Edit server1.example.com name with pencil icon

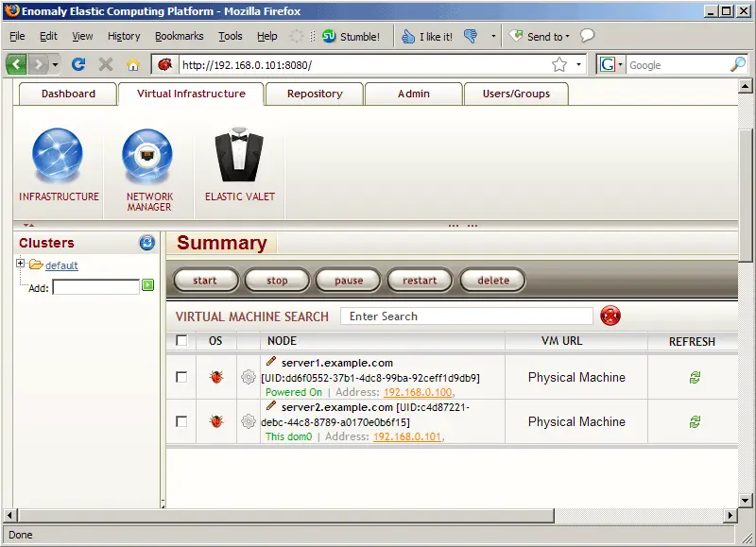(x=271, y=361)
